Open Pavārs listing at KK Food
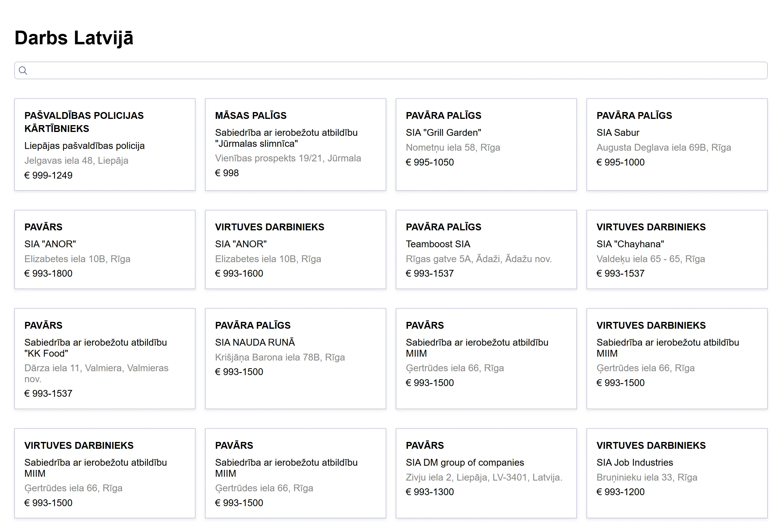 tap(105, 358)
